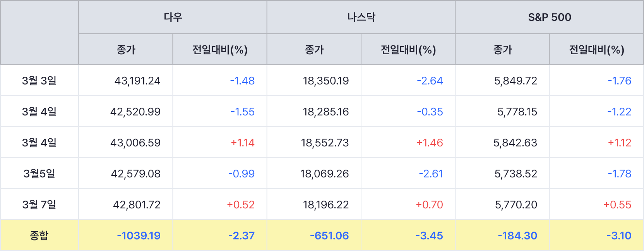The height and width of the screenshot is (251, 644).
Task: Select the 3월5일 row label
Action: pos(39,174)
